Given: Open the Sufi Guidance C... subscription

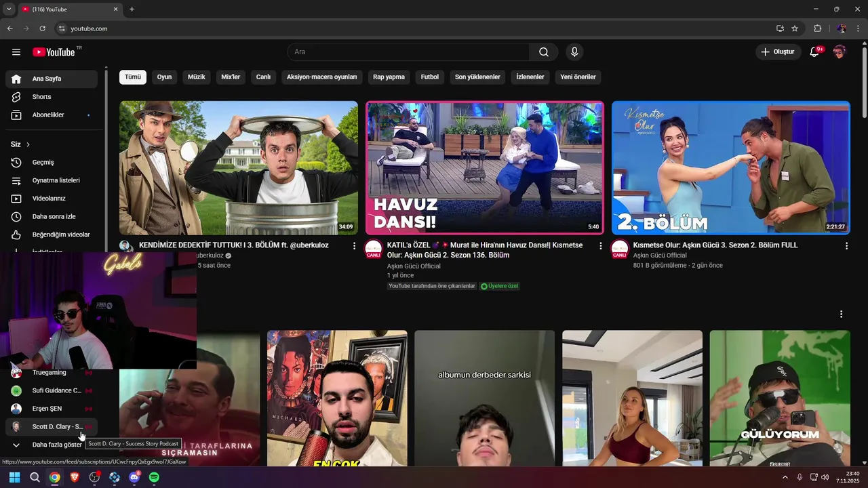Looking at the screenshot, I should click(52, 390).
